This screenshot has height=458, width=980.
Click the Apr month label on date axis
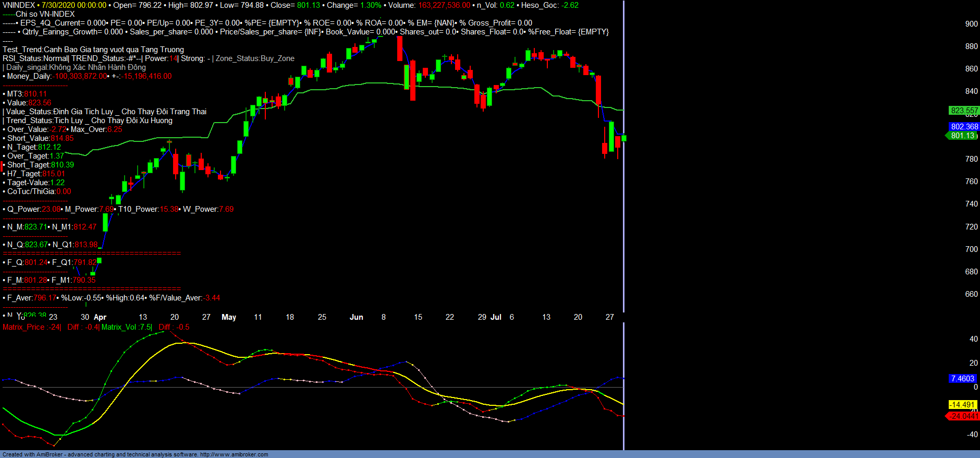point(100,317)
